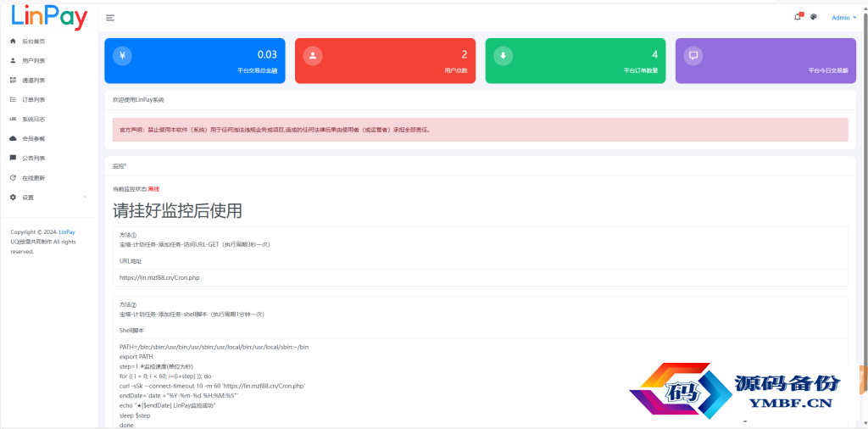The height and width of the screenshot is (429, 868).
Task: Click the PATH=/bin:/sbin script line
Action: point(214,347)
